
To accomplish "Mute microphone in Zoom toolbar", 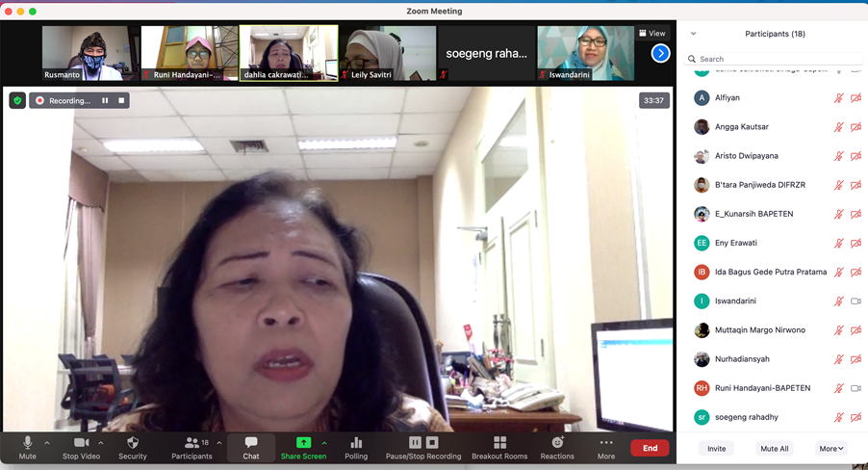I will (27, 448).
